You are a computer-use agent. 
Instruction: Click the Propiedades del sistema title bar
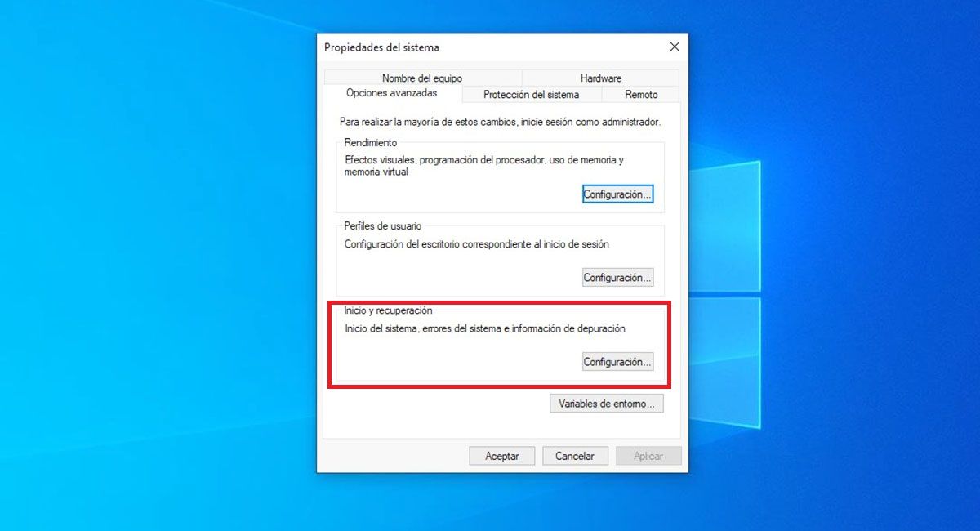(490, 47)
